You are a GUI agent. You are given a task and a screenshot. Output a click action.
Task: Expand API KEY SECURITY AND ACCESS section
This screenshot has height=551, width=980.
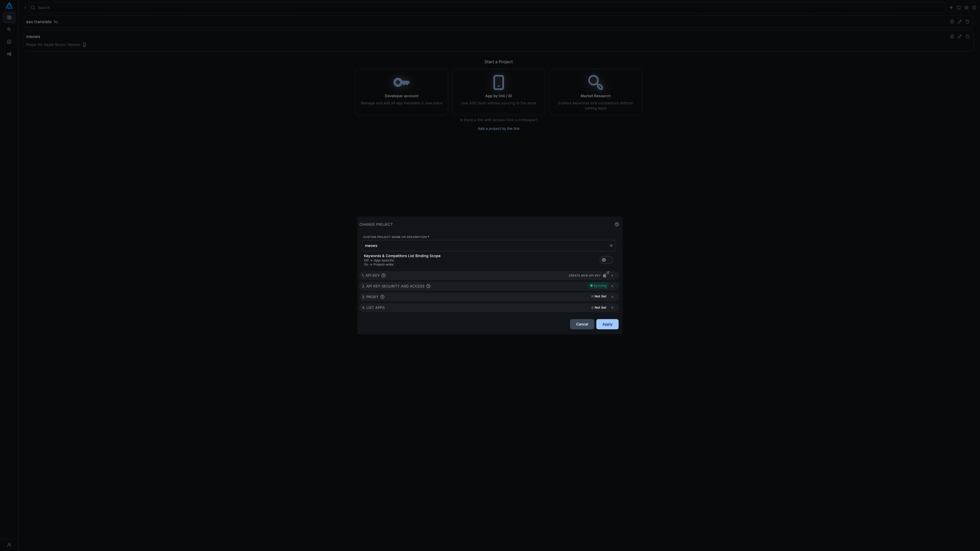612,286
